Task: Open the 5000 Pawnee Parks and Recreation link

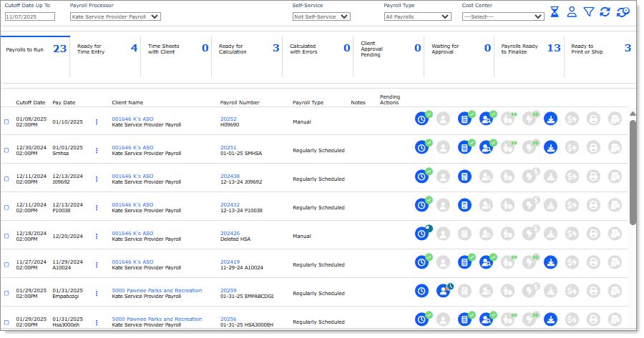Action: (157, 290)
